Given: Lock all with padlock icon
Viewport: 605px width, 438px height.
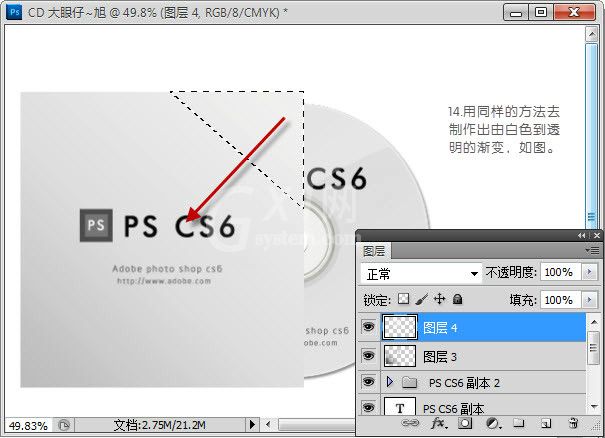Looking at the screenshot, I should [x=458, y=299].
